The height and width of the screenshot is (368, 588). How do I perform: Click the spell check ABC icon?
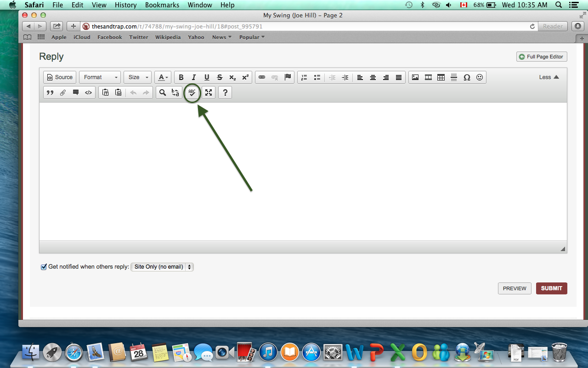[x=192, y=92]
